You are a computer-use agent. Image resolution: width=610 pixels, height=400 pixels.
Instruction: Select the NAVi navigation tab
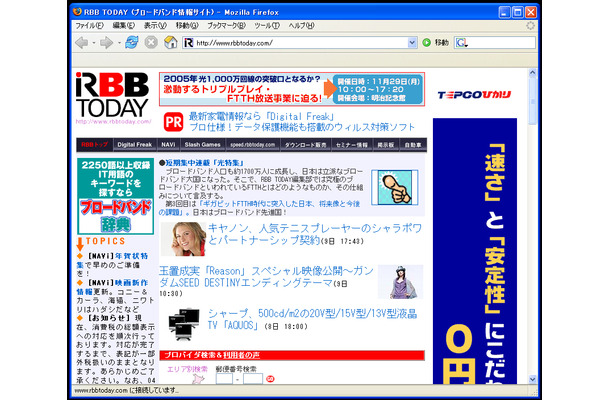168,145
